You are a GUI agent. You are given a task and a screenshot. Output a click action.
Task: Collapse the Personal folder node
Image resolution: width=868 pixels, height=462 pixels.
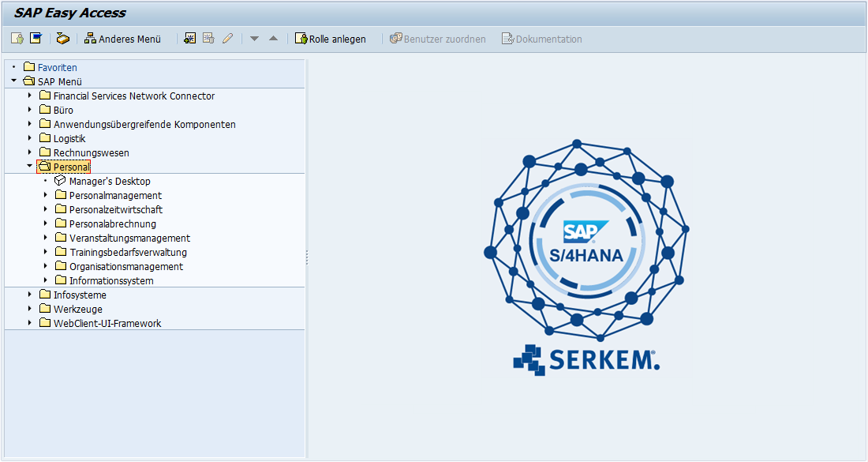pos(29,167)
